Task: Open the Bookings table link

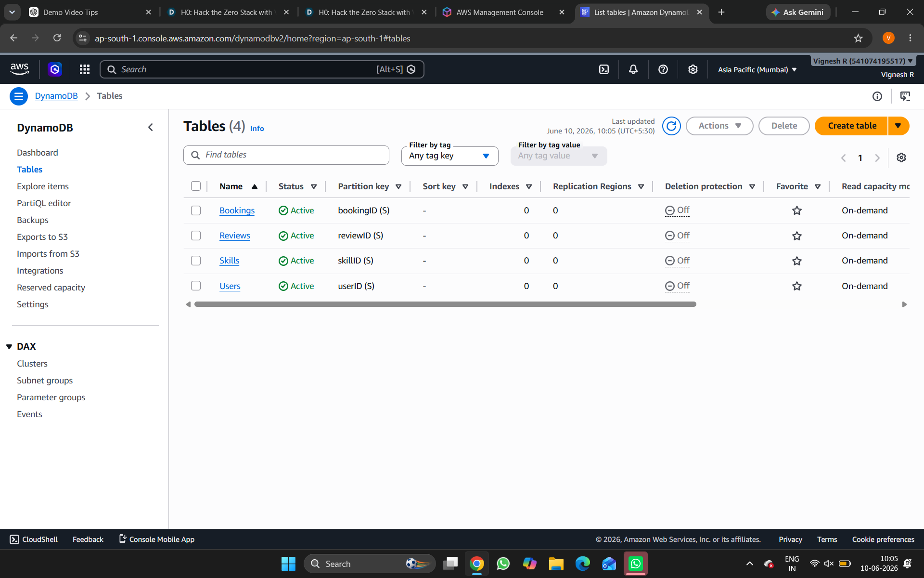Action: [x=237, y=210]
